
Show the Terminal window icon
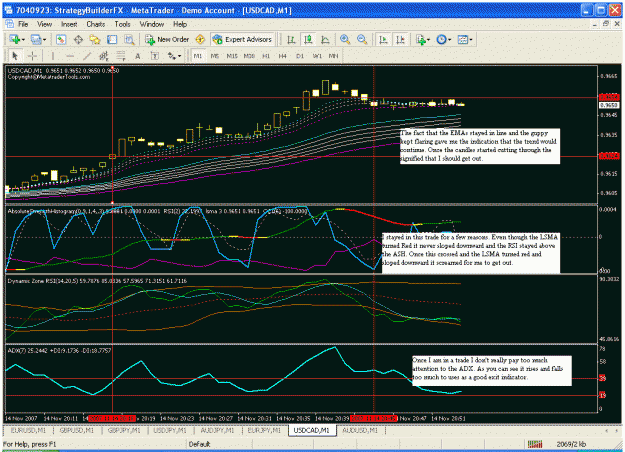click(112, 39)
